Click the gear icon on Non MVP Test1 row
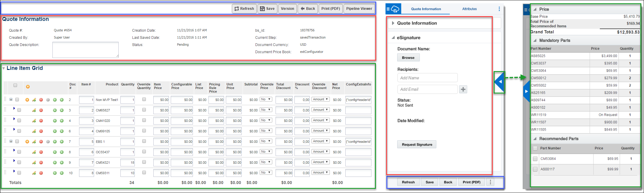 click(x=48, y=100)
